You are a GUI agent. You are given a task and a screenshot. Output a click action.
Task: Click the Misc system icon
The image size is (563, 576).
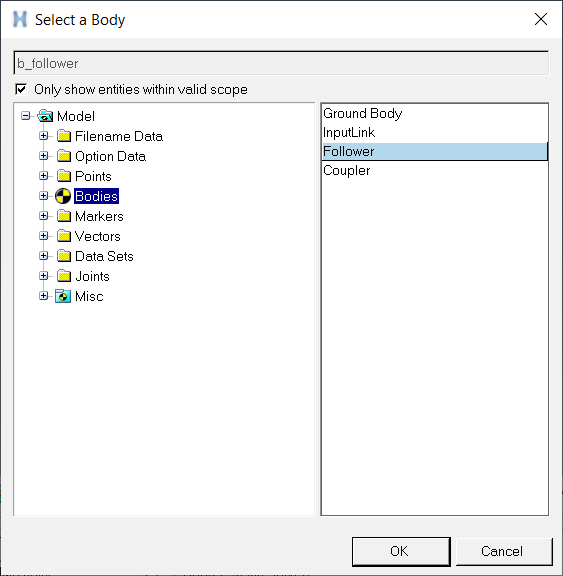(63, 296)
